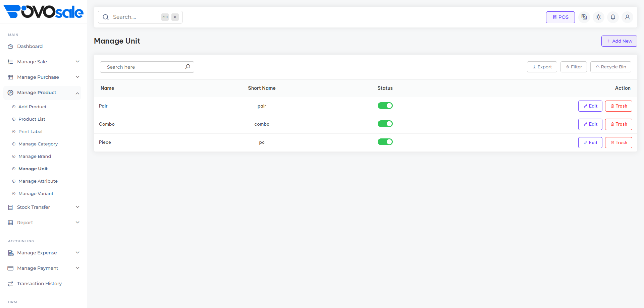Click the POS button
The image size is (644, 308).
pyautogui.click(x=560, y=17)
